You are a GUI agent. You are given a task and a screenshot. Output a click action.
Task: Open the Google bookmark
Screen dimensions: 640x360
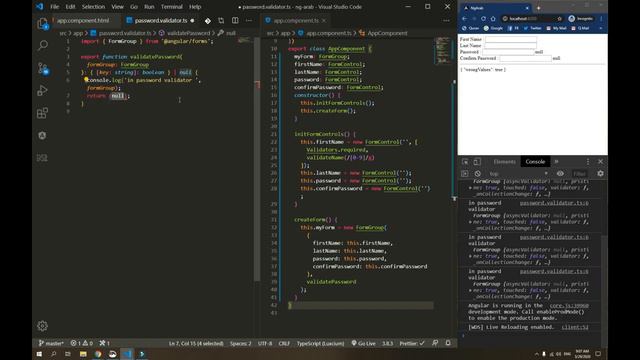(493, 28)
